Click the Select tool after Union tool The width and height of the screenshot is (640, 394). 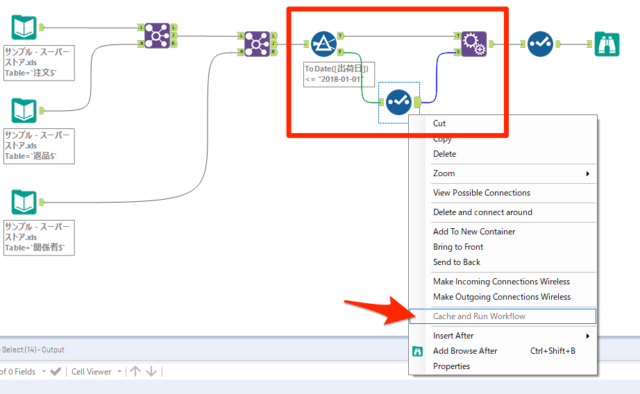coord(540,44)
